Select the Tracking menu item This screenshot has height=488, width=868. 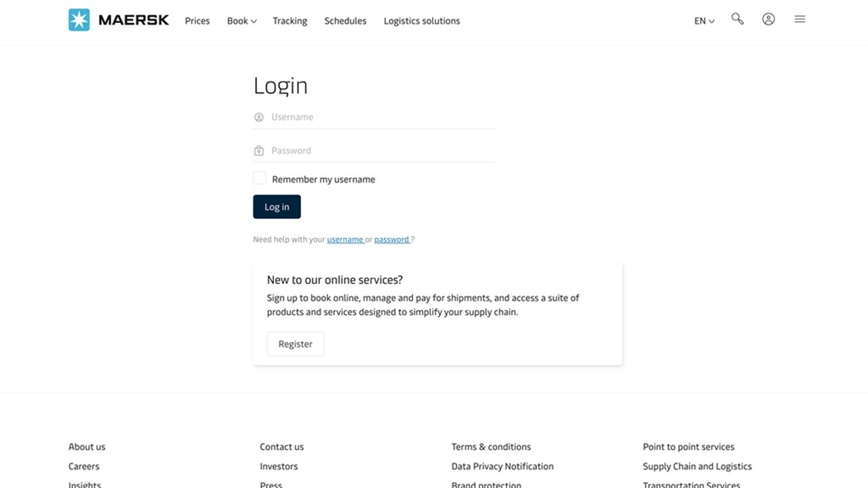290,21
